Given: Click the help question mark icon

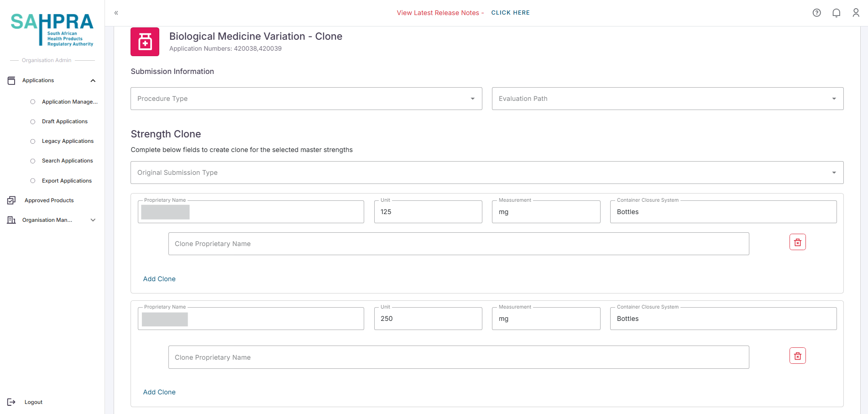Looking at the screenshot, I should pos(816,13).
